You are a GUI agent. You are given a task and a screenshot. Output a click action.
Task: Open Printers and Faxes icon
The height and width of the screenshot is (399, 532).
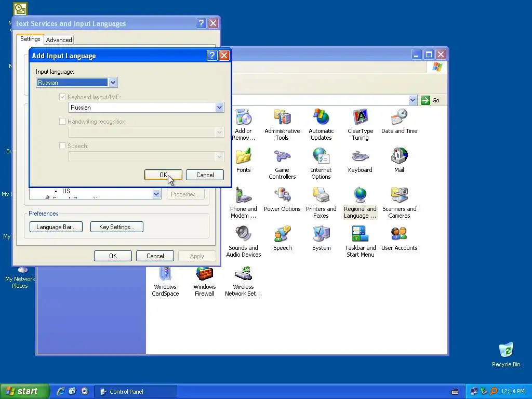pyautogui.click(x=321, y=203)
